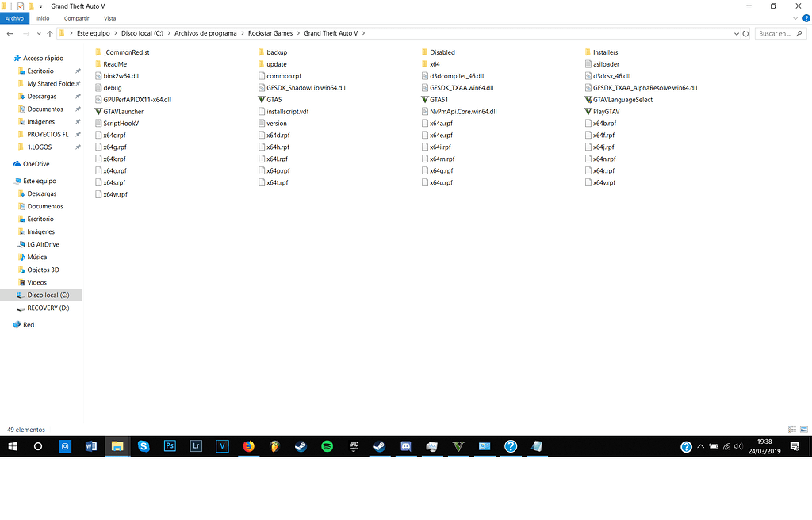Open Explorer help question mark icon
The height and width of the screenshot is (520, 812).
pyautogui.click(x=806, y=19)
